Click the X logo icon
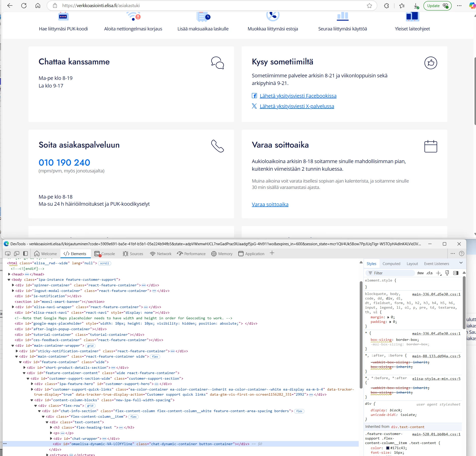Viewport: 476px width, 456px height. 254,106
